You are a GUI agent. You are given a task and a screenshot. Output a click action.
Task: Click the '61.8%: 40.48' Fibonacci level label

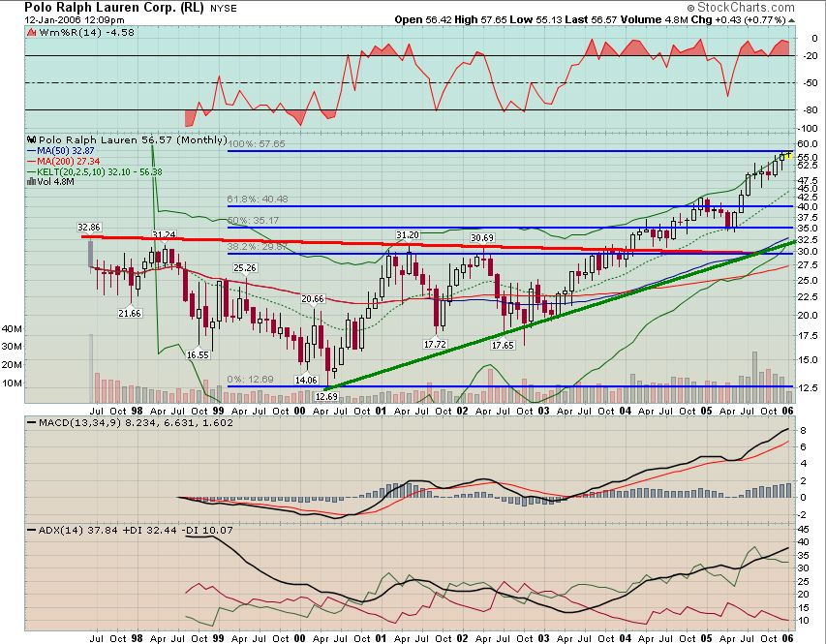coord(258,199)
